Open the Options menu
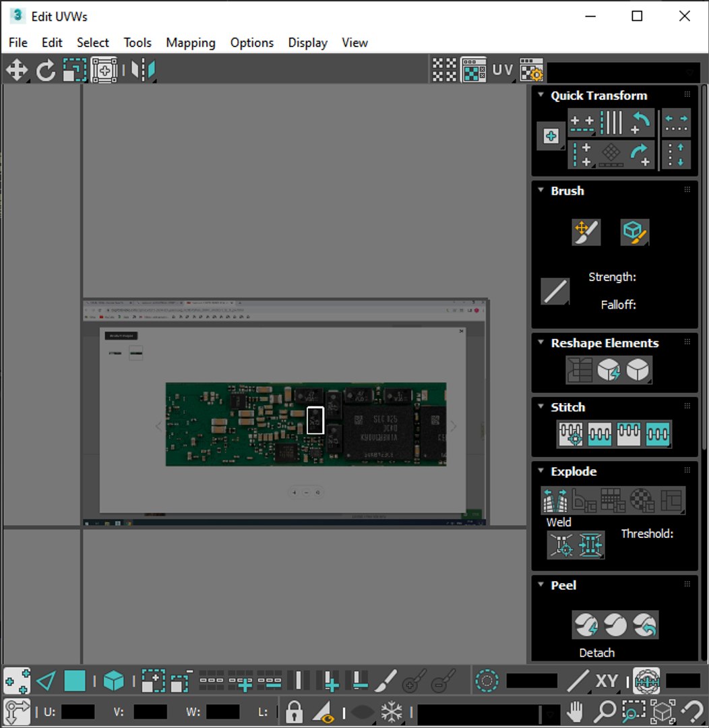This screenshot has width=709, height=728. (x=252, y=42)
